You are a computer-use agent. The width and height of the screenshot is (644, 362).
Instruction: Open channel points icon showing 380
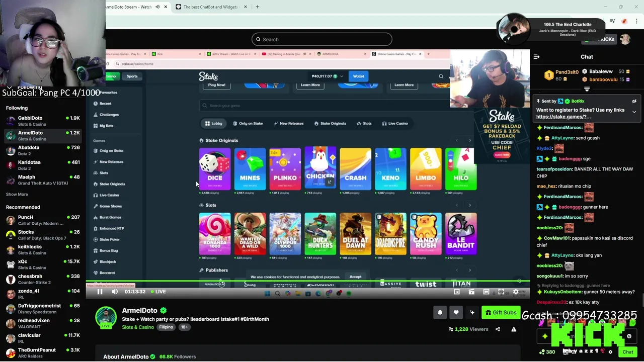point(547,352)
